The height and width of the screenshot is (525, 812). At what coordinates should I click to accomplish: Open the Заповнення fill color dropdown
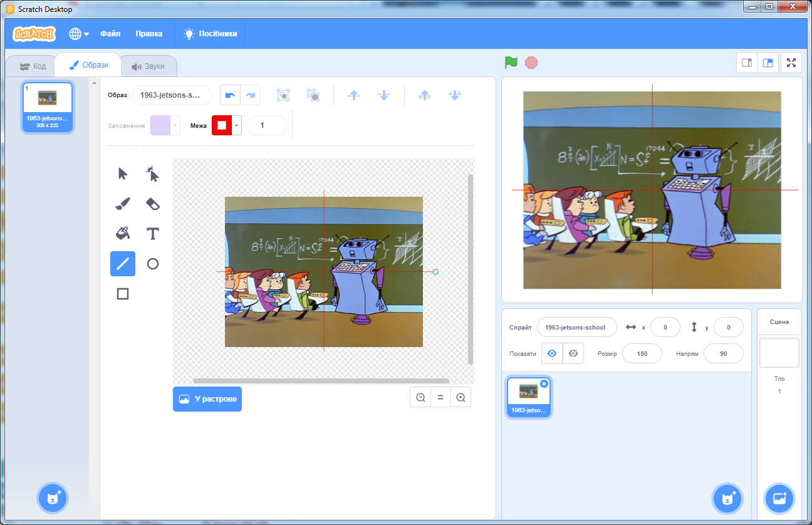click(175, 125)
